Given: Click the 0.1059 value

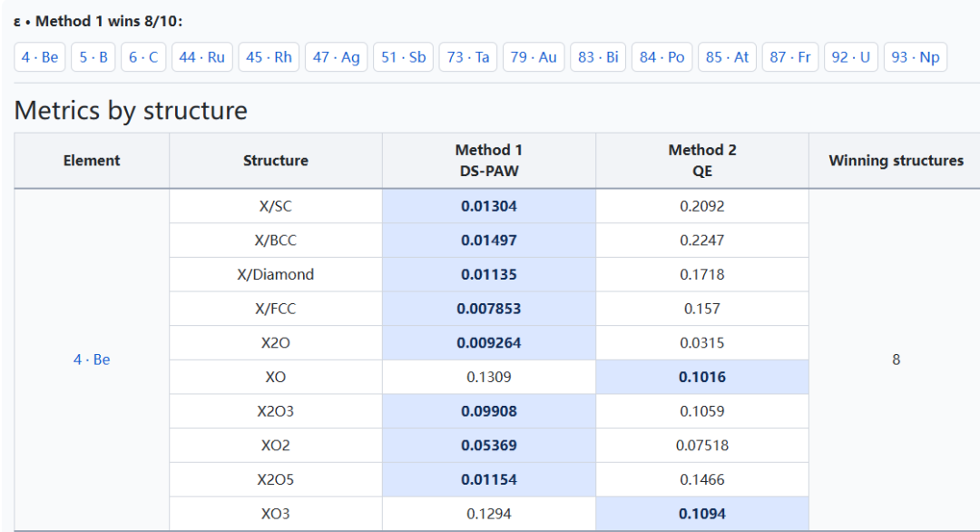Looking at the screenshot, I should pyautogui.click(x=701, y=411).
